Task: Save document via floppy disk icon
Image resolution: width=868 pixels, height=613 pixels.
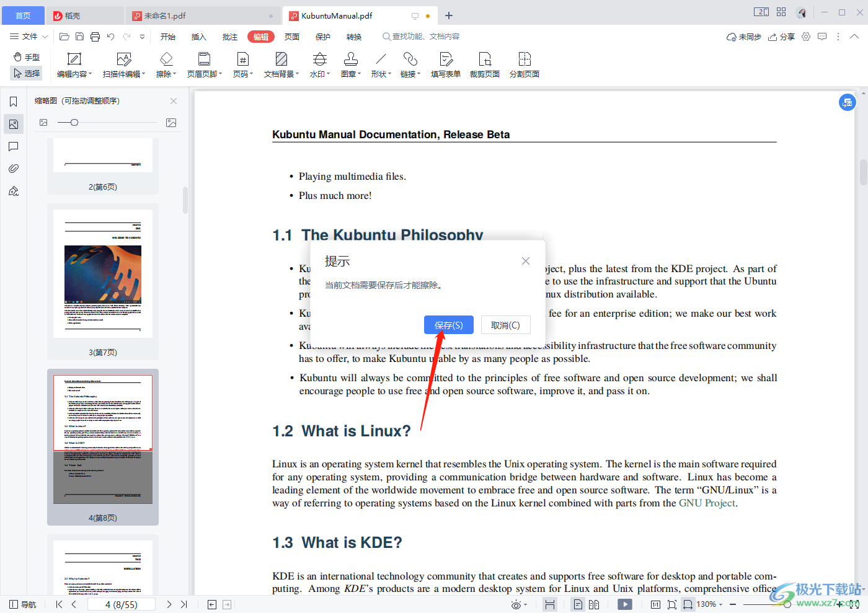Action: pos(79,37)
